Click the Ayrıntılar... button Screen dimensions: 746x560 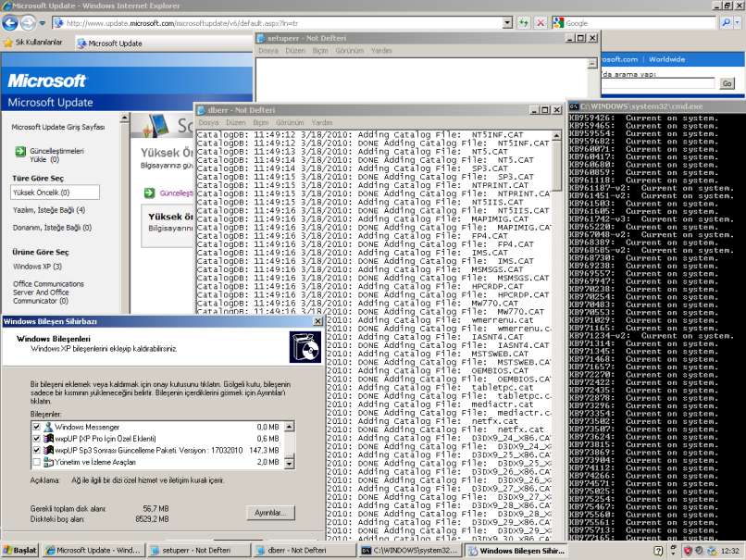[x=270, y=513]
